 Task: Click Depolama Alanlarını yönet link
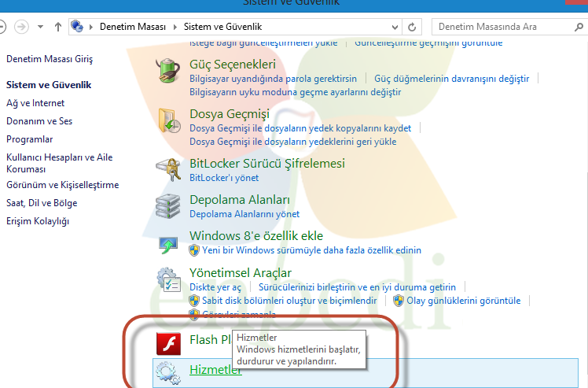point(244,214)
